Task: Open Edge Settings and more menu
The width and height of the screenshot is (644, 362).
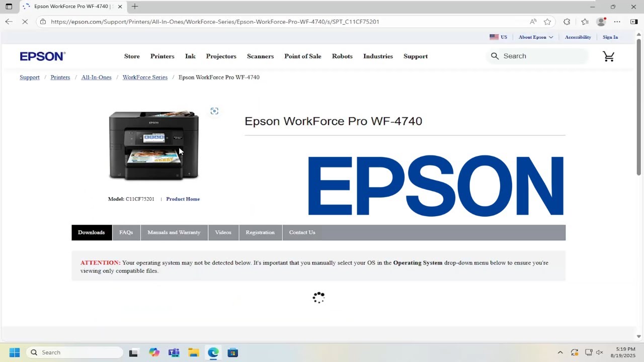Action: (x=617, y=22)
